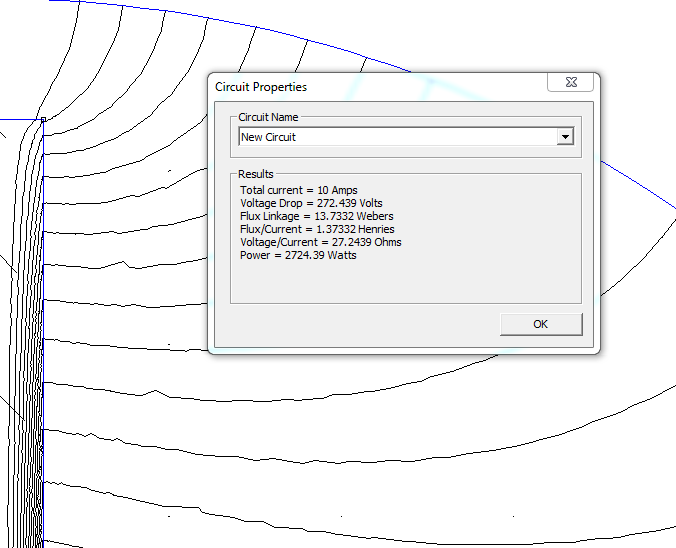Select the small square node at coil corner
Image resolution: width=676 pixels, height=548 pixels.
(x=43, y=120)
